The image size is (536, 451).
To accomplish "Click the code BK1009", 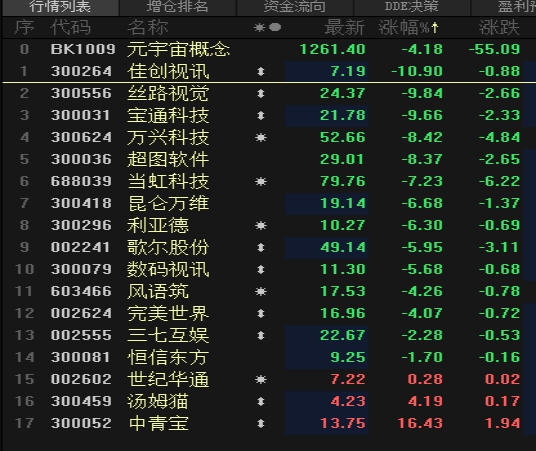I will pos(83,50).
